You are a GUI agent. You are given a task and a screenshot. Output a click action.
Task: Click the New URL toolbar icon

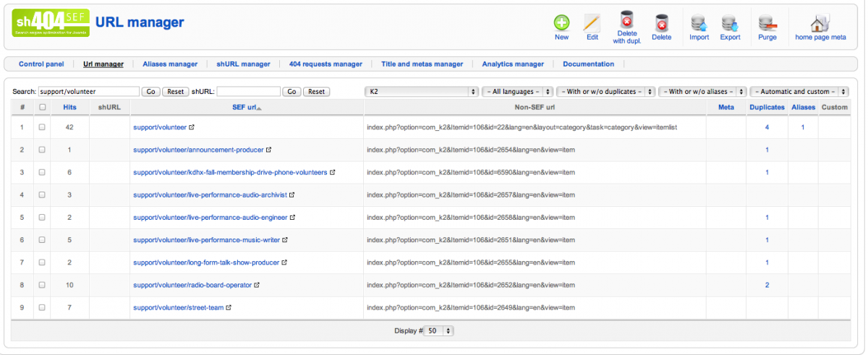[561, 23]
